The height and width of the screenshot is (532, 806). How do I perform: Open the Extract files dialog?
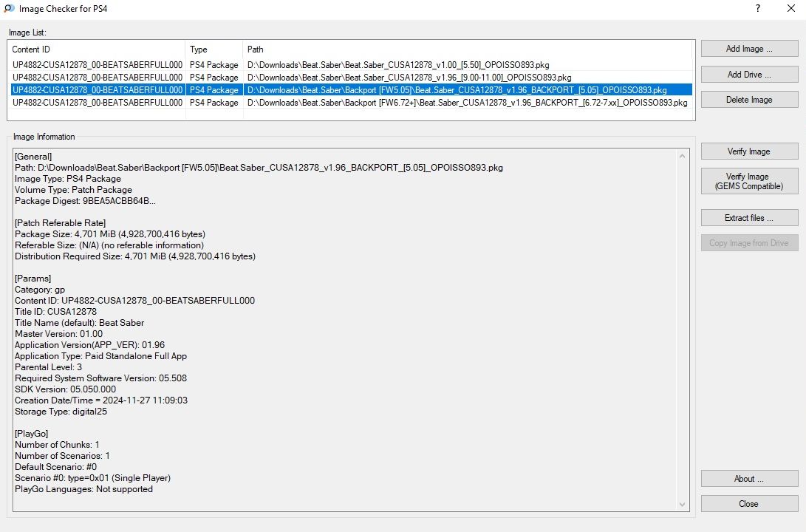coord(749,218)
